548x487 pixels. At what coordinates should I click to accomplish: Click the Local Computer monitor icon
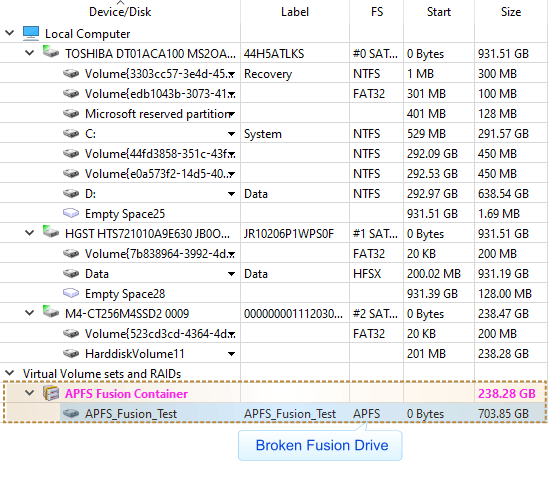click(31, 33)
